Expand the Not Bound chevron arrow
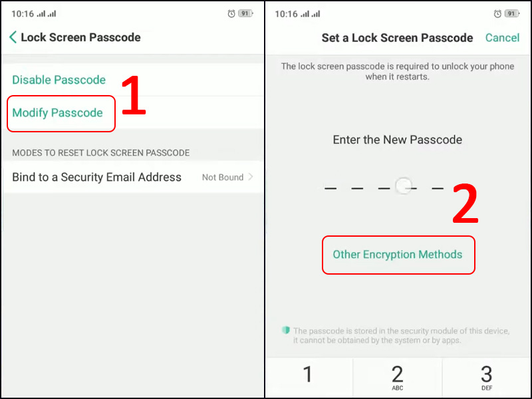The image size is (532, 399). pyautogui.click(x=251, y=178)
